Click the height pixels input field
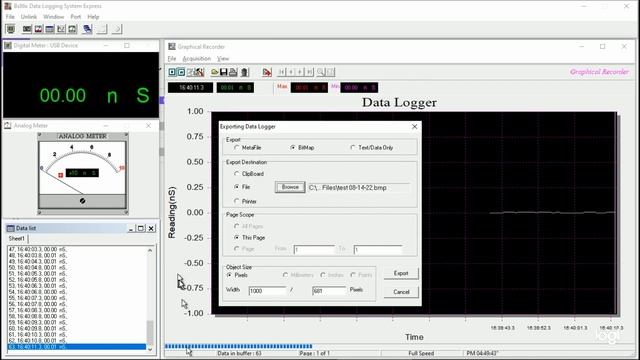The width and height of the screenshot is (640, 360). 329,291
